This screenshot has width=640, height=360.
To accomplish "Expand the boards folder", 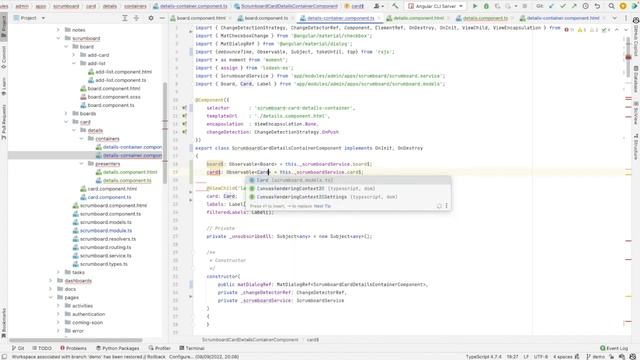I will click(x=66, y=113).
